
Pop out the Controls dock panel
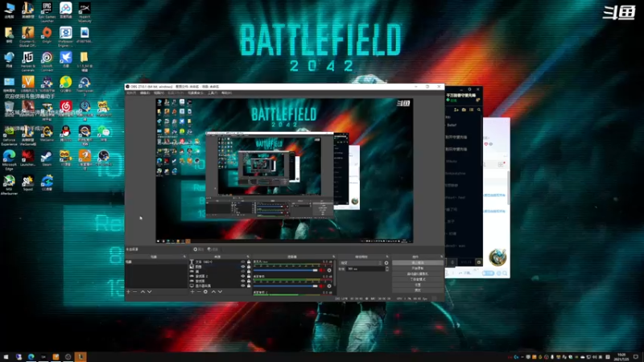point(441,257)
